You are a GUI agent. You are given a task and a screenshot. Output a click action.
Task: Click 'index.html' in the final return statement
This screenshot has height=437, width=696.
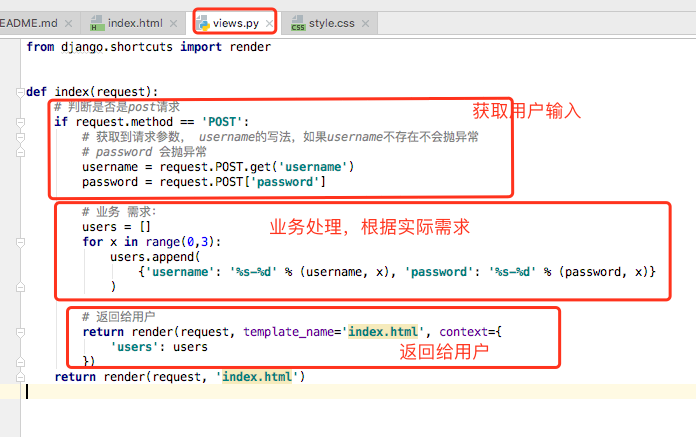point(257,377)
